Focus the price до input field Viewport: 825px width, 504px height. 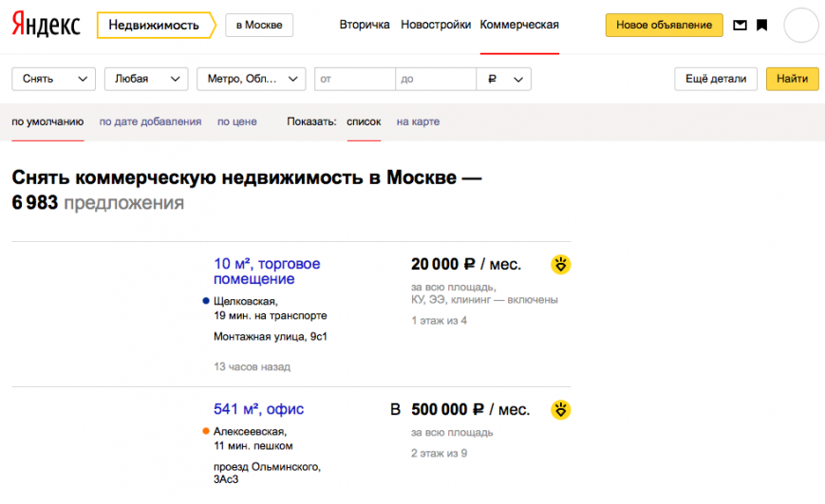coord(436,79)
